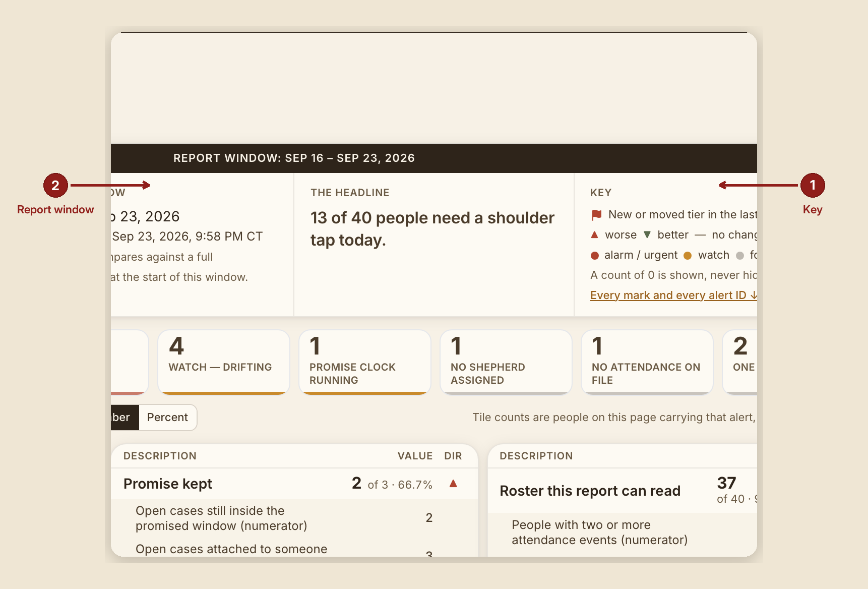The image size is (868, 589).
Task: Click 'THE HEADLINE' section label
Action: coord(350,193)
